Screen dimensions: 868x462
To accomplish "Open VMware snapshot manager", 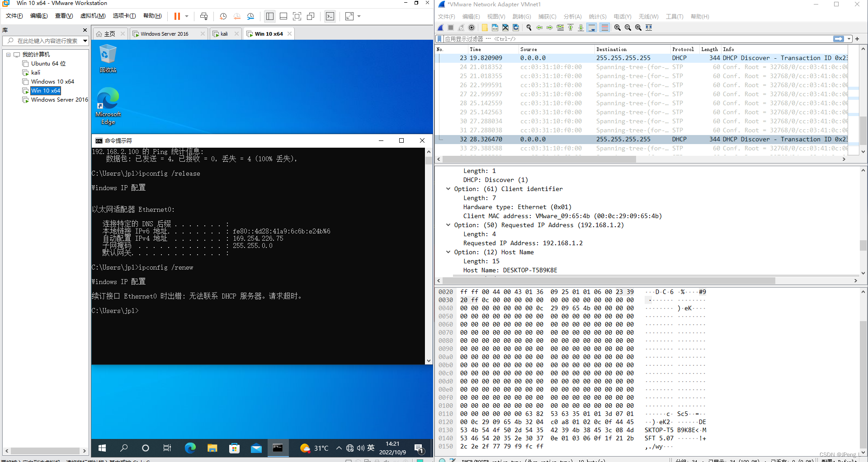I will [x=251, y=16].
